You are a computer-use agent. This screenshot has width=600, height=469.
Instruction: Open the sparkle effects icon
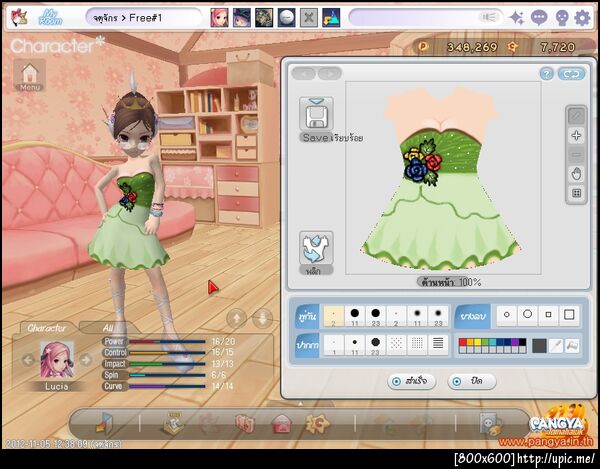(517, 18)
